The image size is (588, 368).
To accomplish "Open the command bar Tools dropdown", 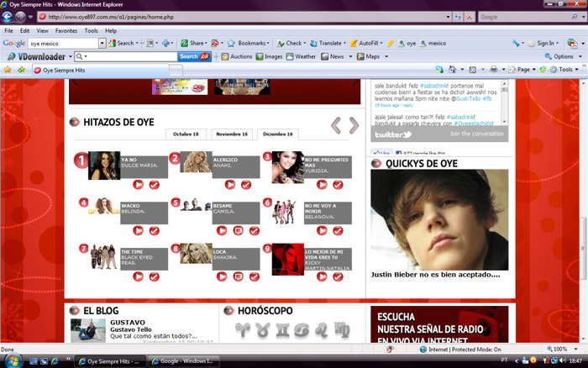I will (x=565, y=70).
